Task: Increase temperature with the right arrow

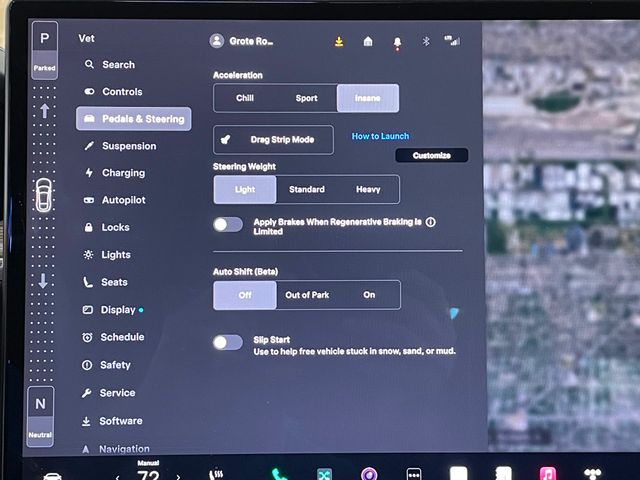Action: 178,477
